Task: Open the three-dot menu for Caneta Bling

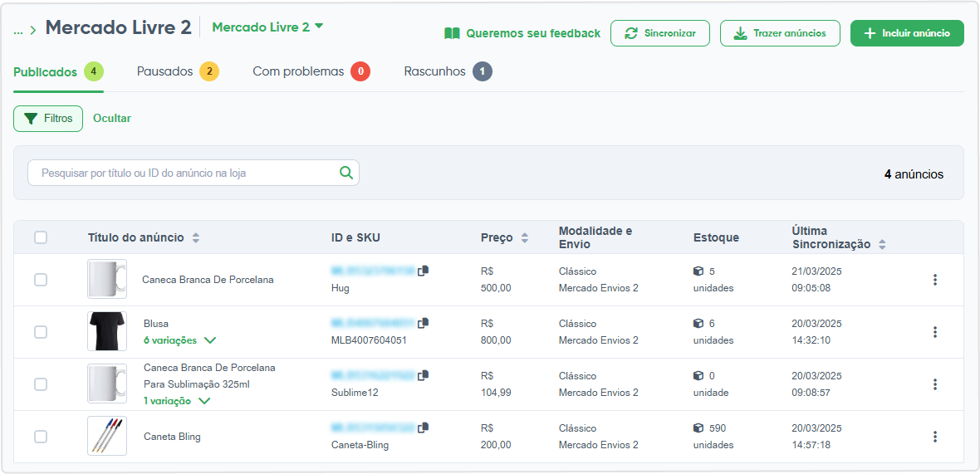Action: [935, 437]
